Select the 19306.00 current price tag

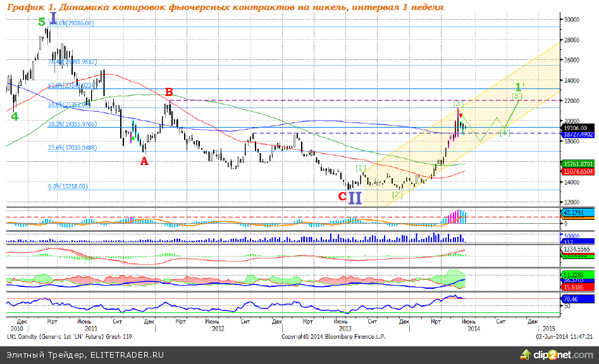pyautogui.click(x=577, y=127)
